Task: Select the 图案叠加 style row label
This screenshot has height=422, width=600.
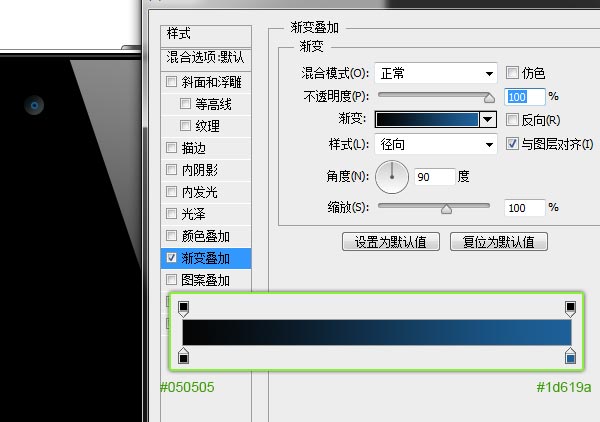Action: [x=205, y=280]
